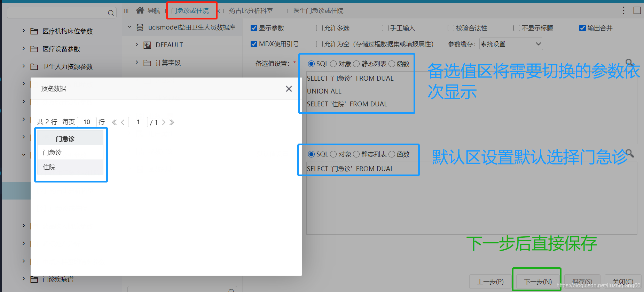Enable the 不显示标题 checkbox

517,28
